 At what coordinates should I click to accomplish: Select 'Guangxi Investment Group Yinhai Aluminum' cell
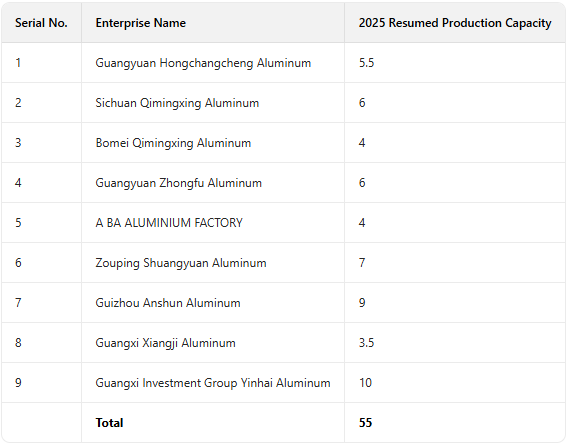tap(213, 383)
